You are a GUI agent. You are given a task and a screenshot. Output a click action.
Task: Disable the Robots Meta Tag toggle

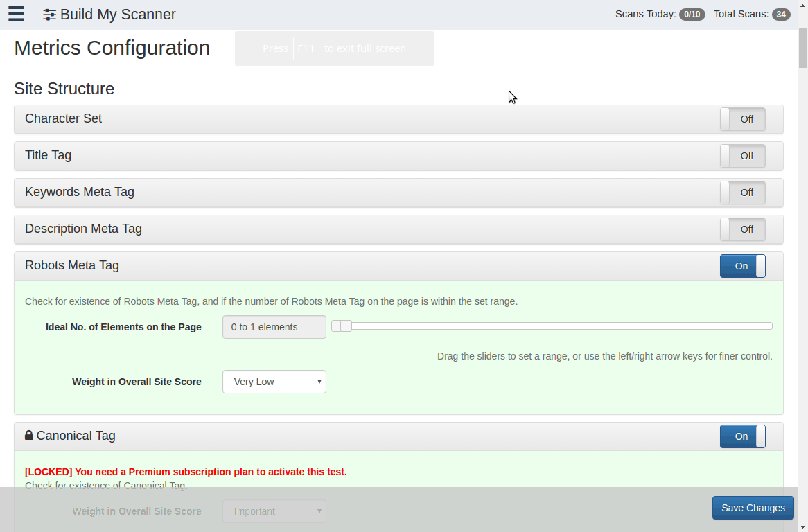[x=742, y=266]
